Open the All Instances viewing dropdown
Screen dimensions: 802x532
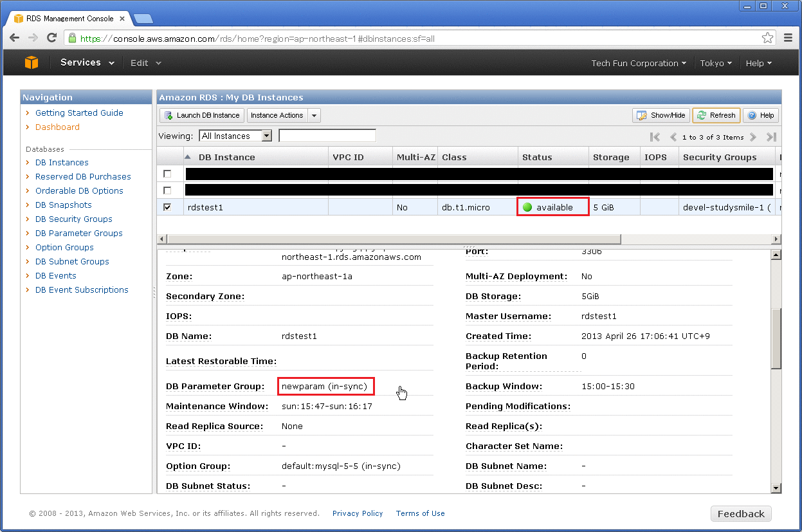pos(235,136)
